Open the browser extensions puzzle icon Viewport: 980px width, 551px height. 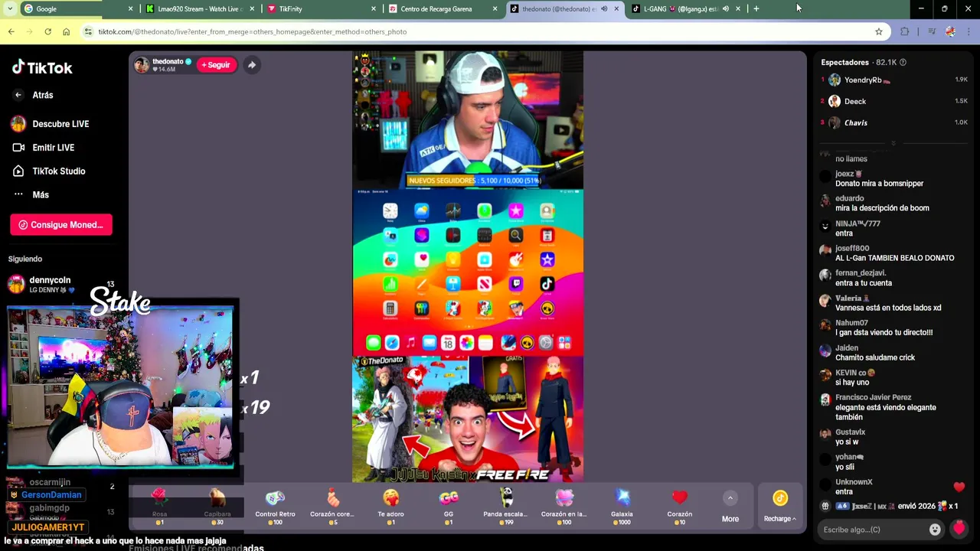pyautogui.click(x=905, y=31)
